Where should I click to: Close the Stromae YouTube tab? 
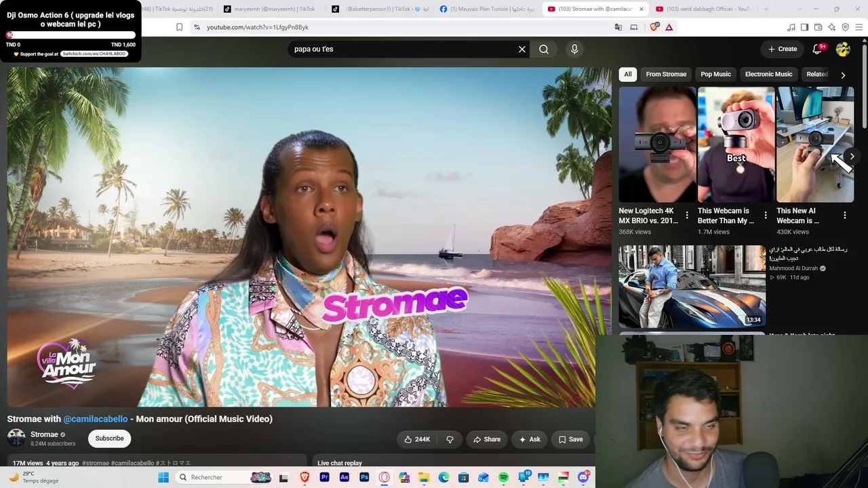click(641, 9)
